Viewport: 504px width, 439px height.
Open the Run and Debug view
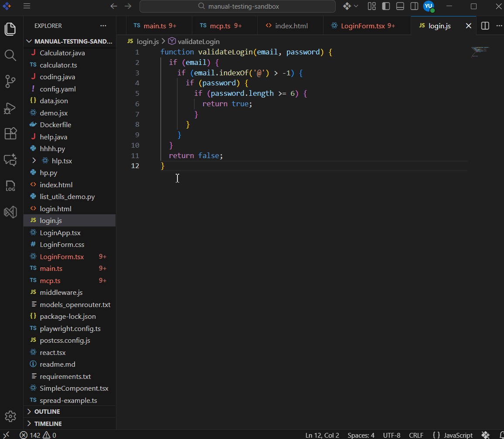pyautogui.click(x=10, y=108)
